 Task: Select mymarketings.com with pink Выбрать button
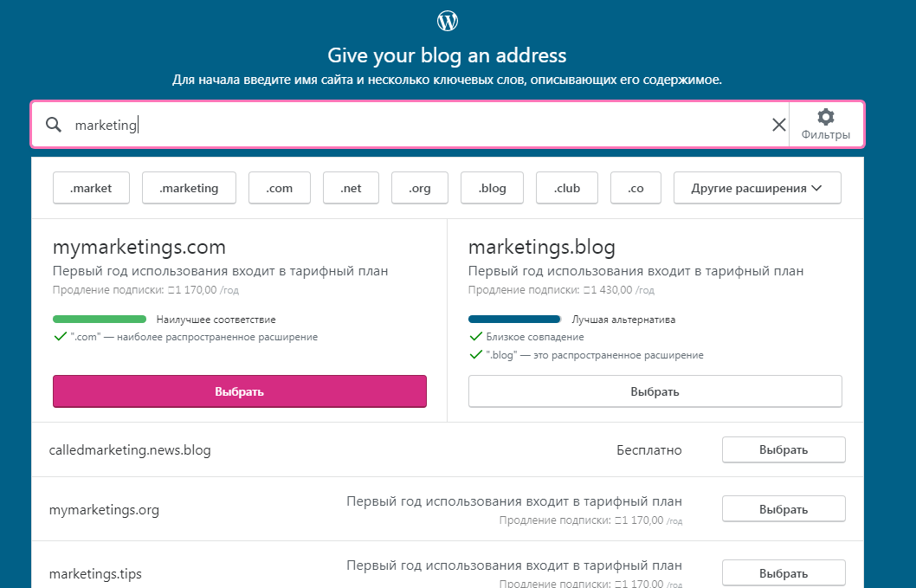(x=240, y=391)
